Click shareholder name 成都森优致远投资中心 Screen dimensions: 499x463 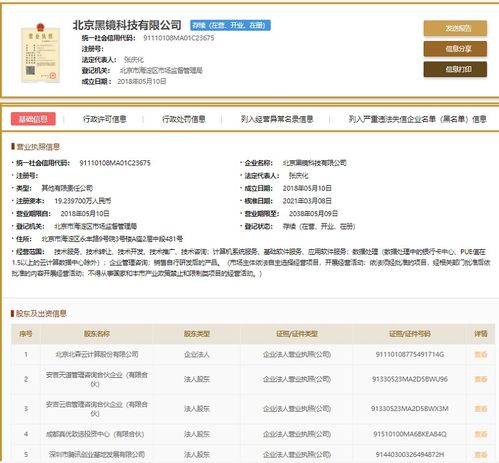(95, 434)
